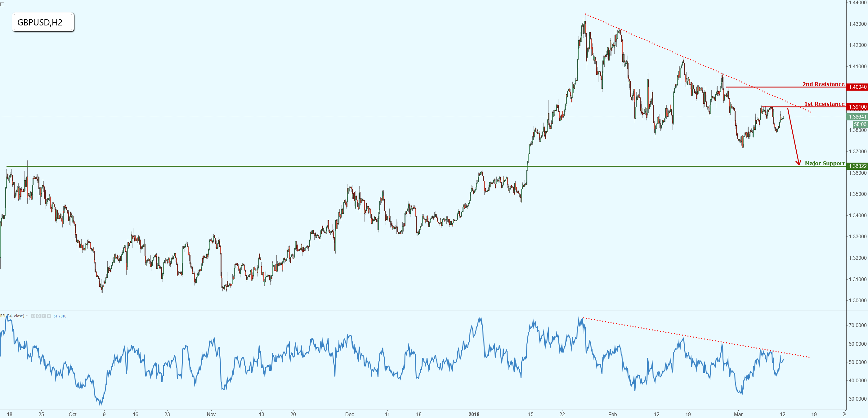Remove the RSI indicator with X icon
The height and width of the screenshot is (418, 868).
(49, 316)
